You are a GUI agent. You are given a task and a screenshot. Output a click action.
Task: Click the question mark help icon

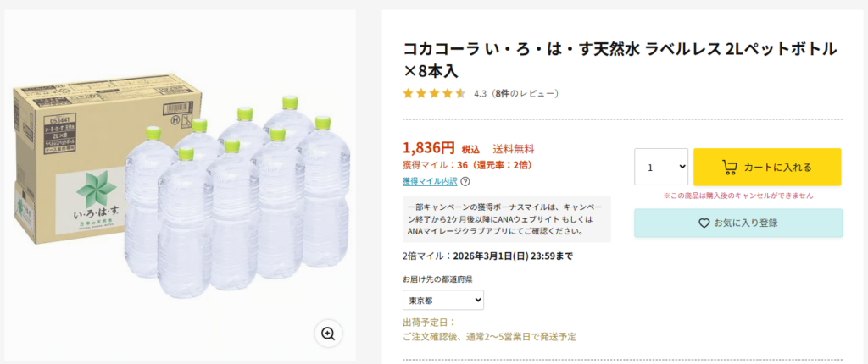(465, 181)
